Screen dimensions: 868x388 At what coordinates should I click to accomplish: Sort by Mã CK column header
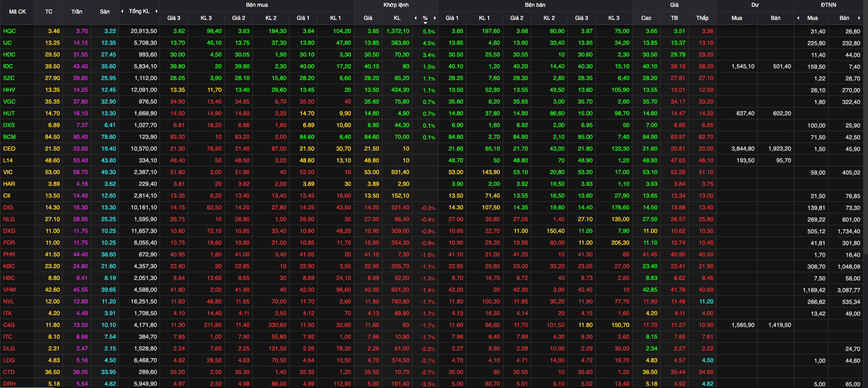[x=18, y=12]
